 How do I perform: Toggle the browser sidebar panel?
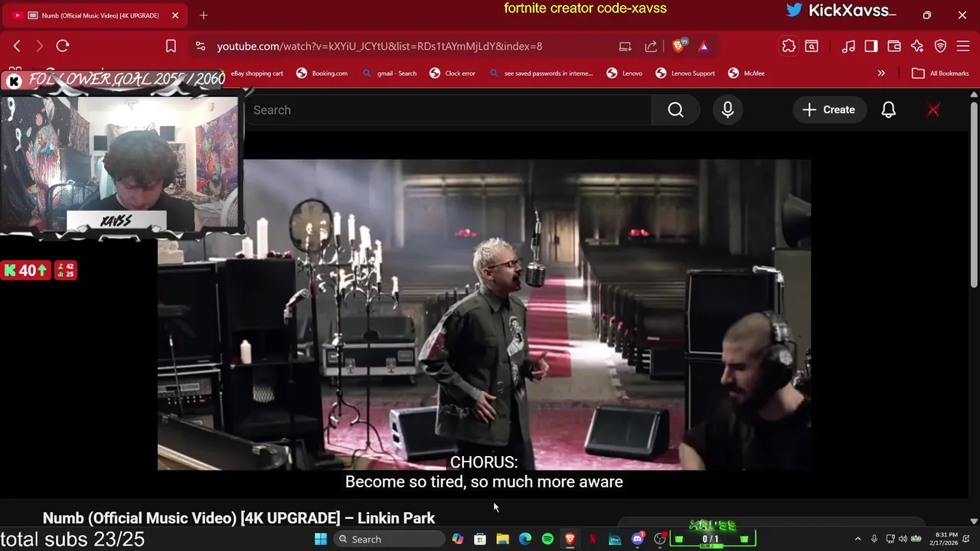pos(871,46)
